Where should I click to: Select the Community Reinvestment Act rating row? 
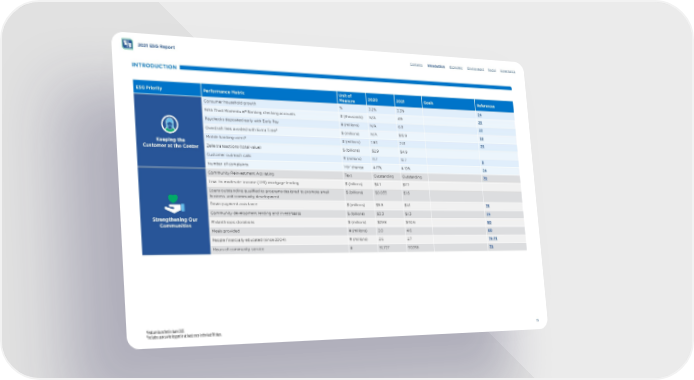tap(364, 176)
